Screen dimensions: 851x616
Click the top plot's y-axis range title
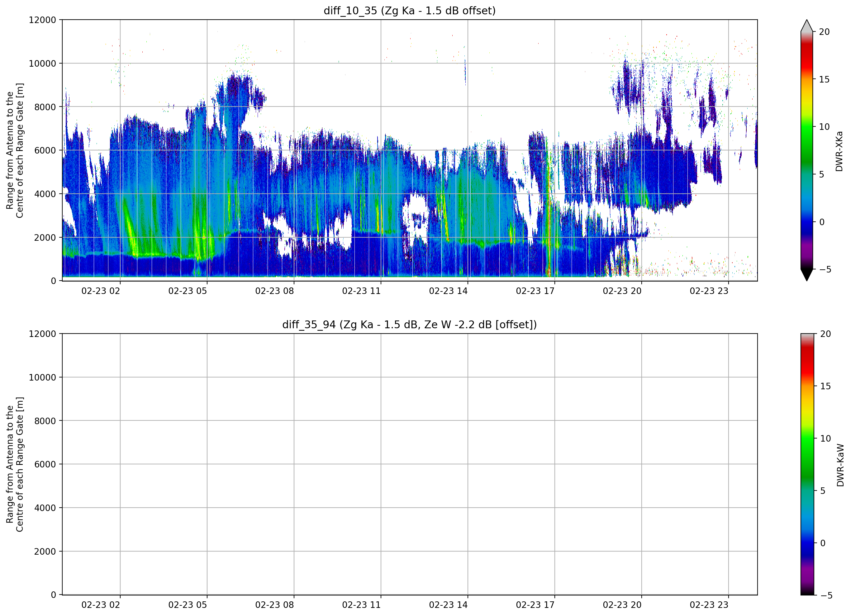15,150
